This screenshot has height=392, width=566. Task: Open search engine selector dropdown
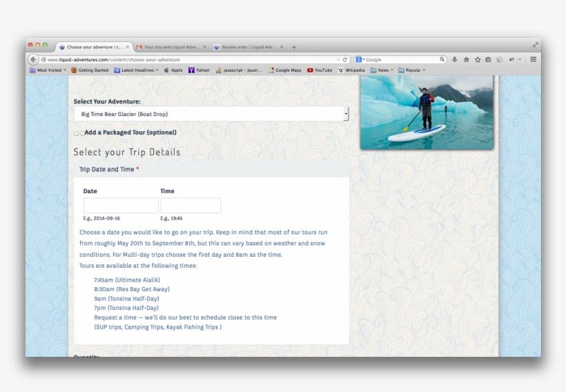[360, 59]
